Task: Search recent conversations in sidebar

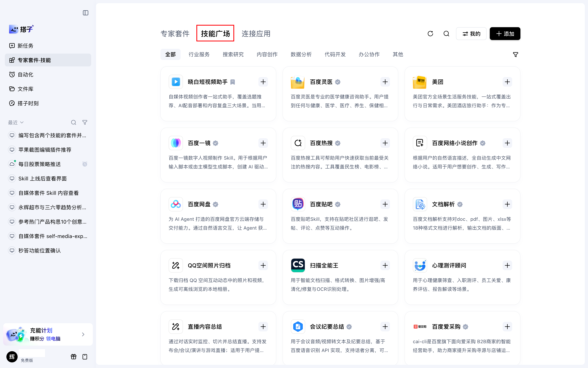Action: (x=74, y=122)
